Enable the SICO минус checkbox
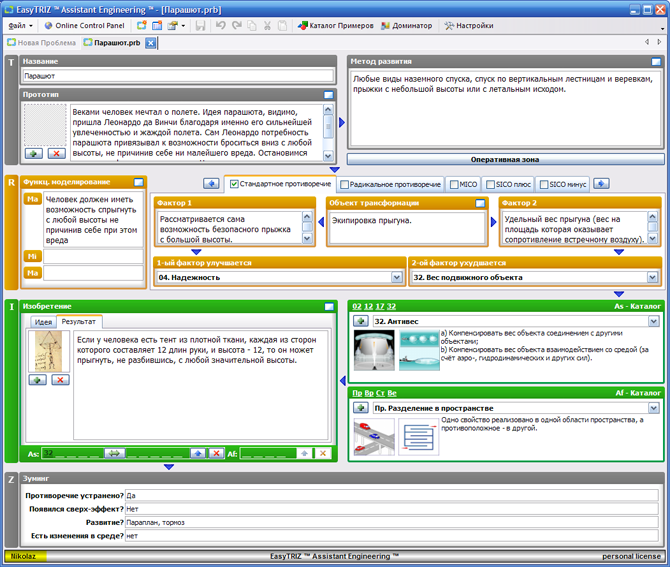 click(544, 185)
